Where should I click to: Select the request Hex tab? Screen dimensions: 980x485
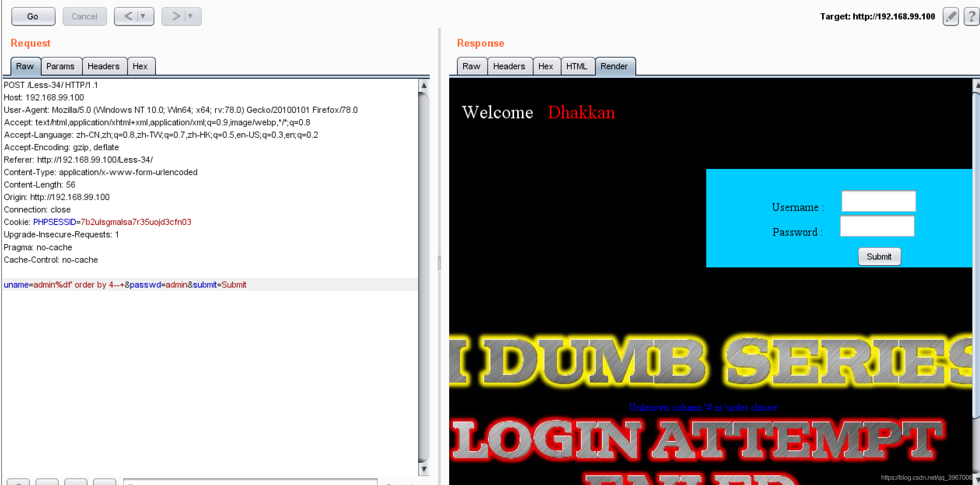140,66
